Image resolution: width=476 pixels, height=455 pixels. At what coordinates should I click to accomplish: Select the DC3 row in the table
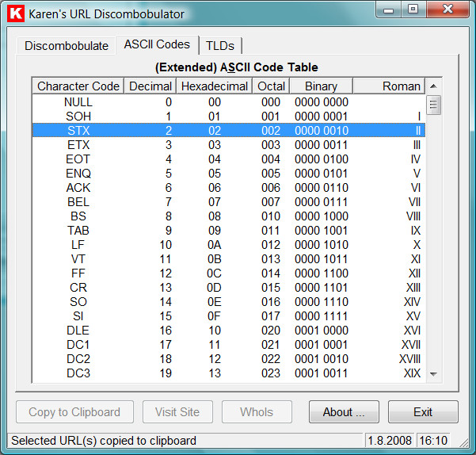tap(78, 373)
